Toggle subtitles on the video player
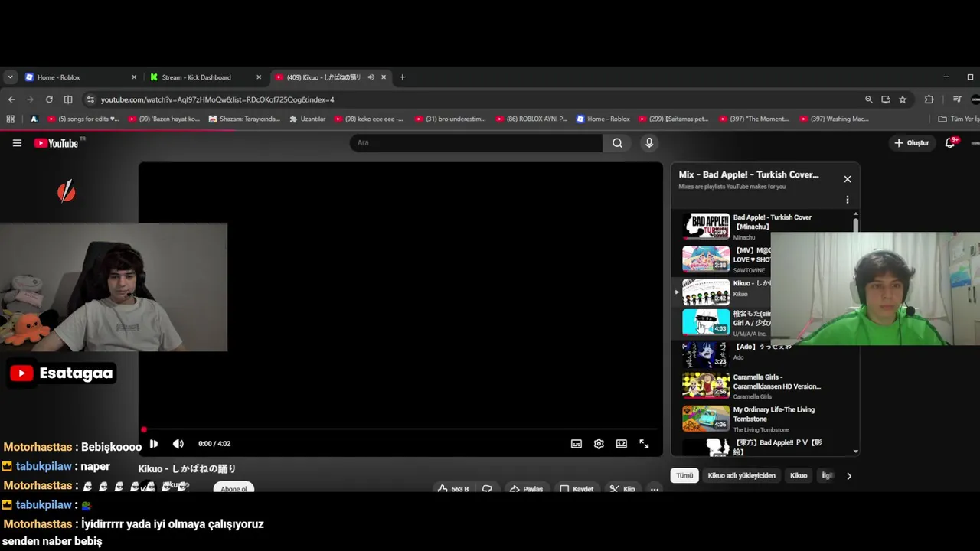The height and width of the screenshot is (551, 980). point(576,444)
